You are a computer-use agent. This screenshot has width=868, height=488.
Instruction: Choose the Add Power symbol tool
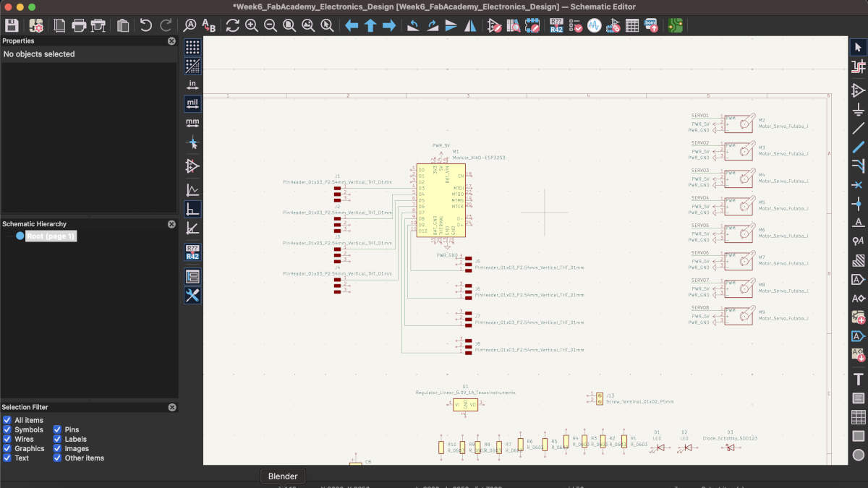859,110
